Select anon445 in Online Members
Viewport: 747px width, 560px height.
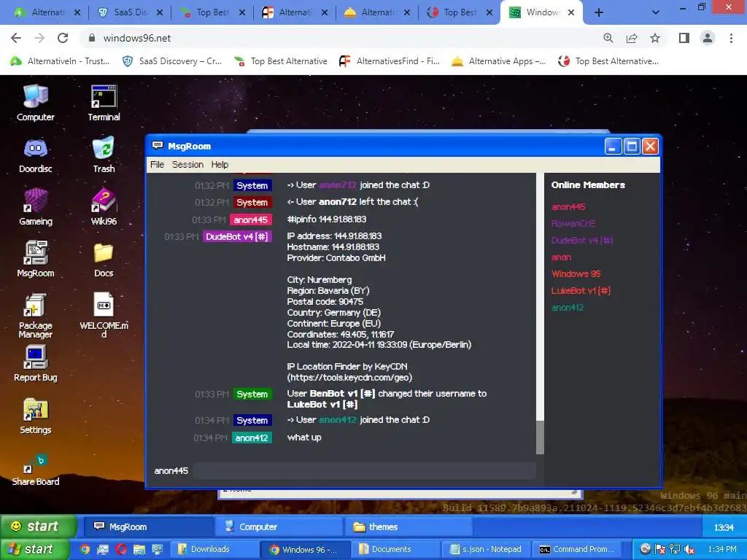tap(568, 206)
